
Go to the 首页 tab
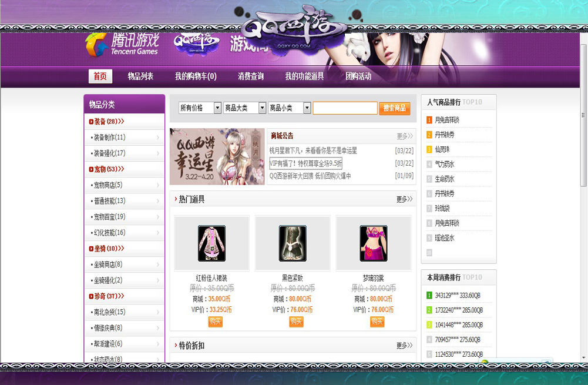tap(100, 76)
